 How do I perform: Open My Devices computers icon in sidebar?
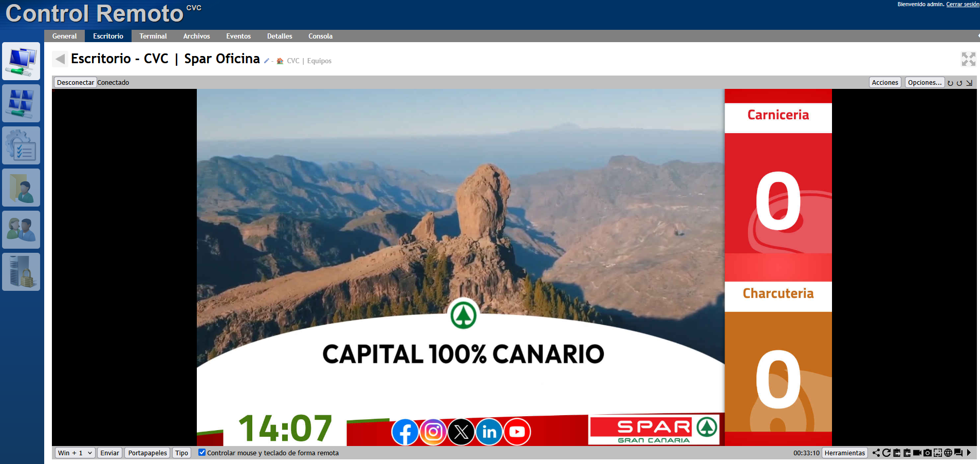21,61
